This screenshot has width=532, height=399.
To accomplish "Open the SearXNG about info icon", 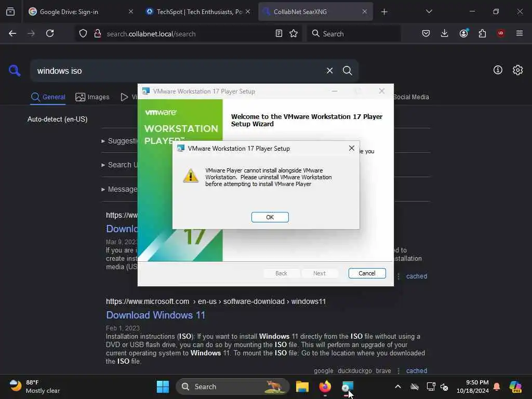I will click(498, 70).
